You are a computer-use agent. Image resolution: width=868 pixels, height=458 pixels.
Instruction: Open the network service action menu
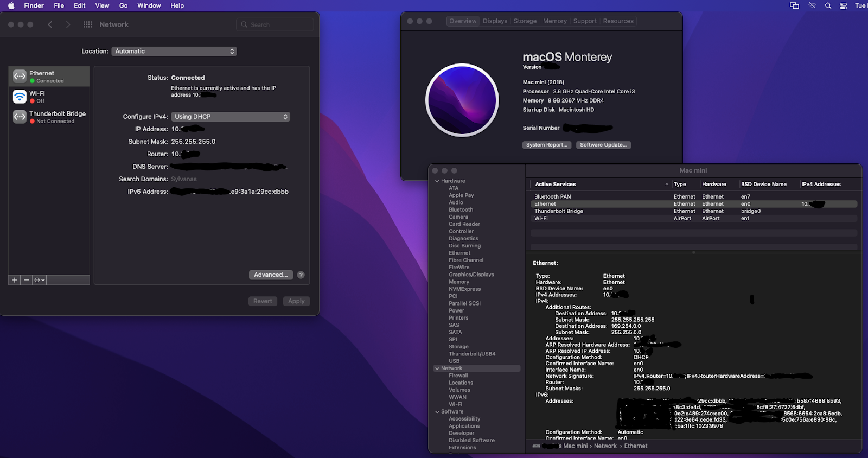(39, 280)
